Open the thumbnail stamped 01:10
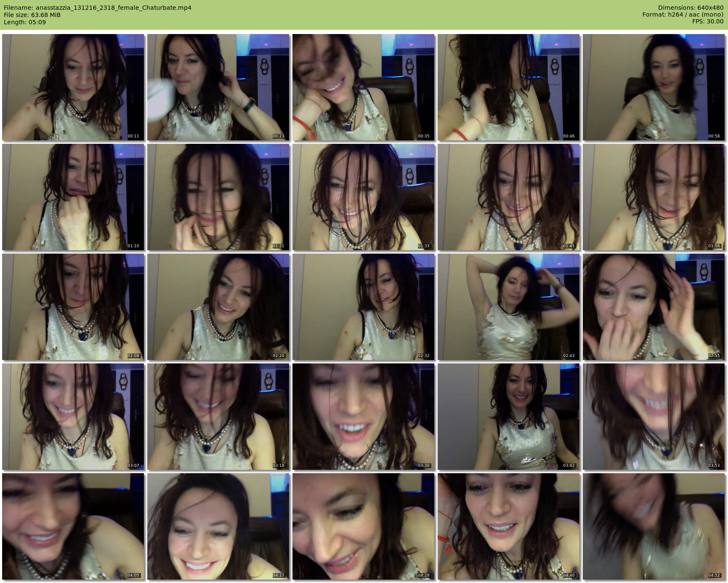Image resolution: width=728 pixels, height=583 pixels. pos(73,197)
